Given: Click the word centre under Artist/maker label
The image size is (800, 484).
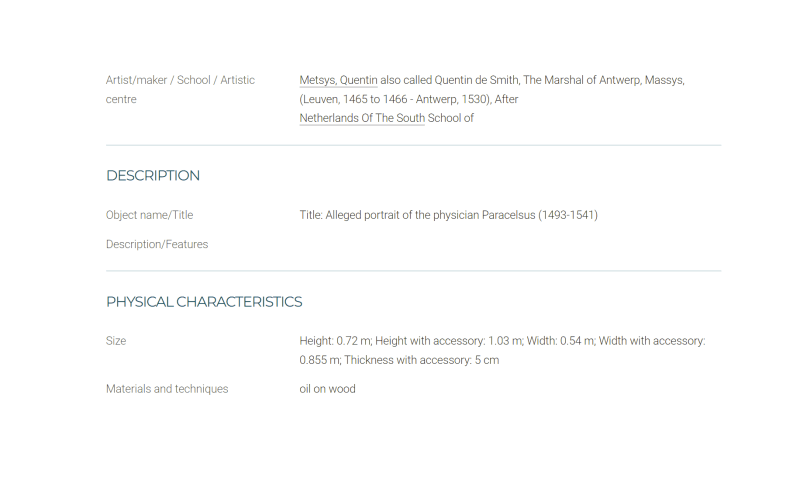Looking at the screenshot, I should tap(121, 99).
